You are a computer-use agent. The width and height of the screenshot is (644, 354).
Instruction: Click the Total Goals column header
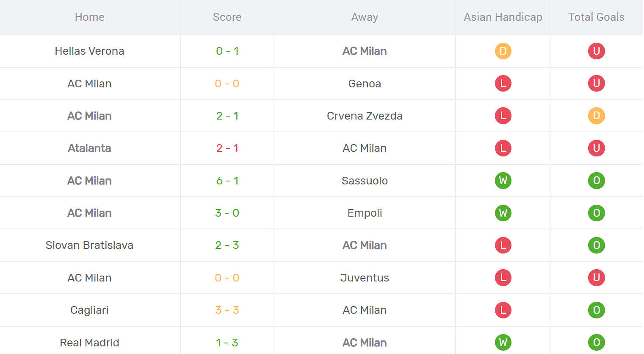coord(596,17)
